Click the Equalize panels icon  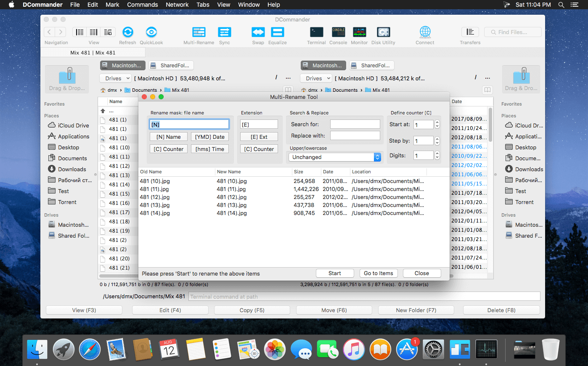point(278,32)
